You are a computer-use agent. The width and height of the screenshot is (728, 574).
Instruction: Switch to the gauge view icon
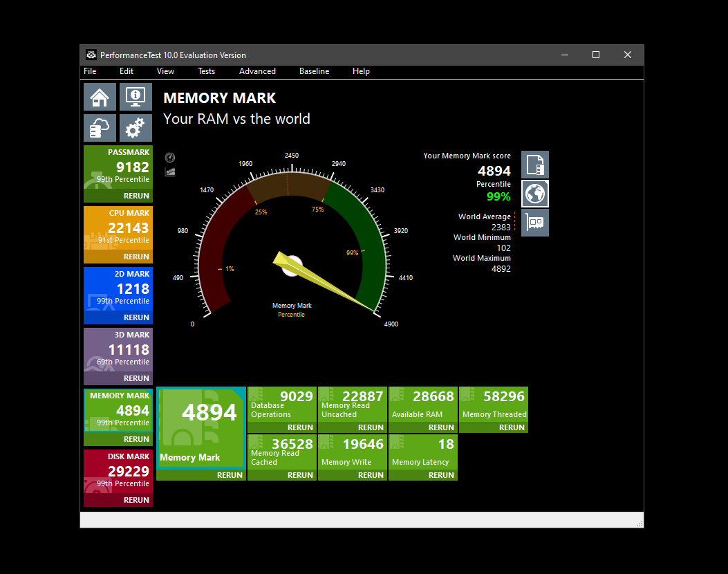click(x=170, y=158)
